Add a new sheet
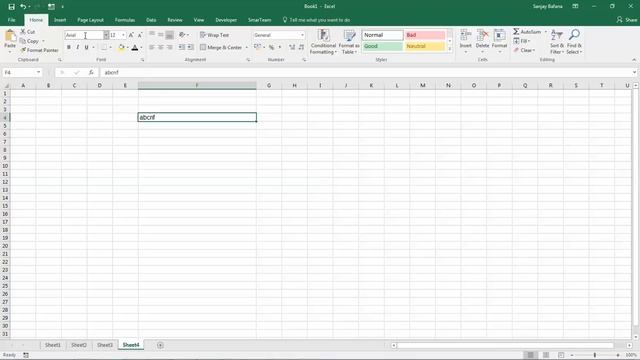The width and height of the screenshot is (640, 360). click(160, 345)
